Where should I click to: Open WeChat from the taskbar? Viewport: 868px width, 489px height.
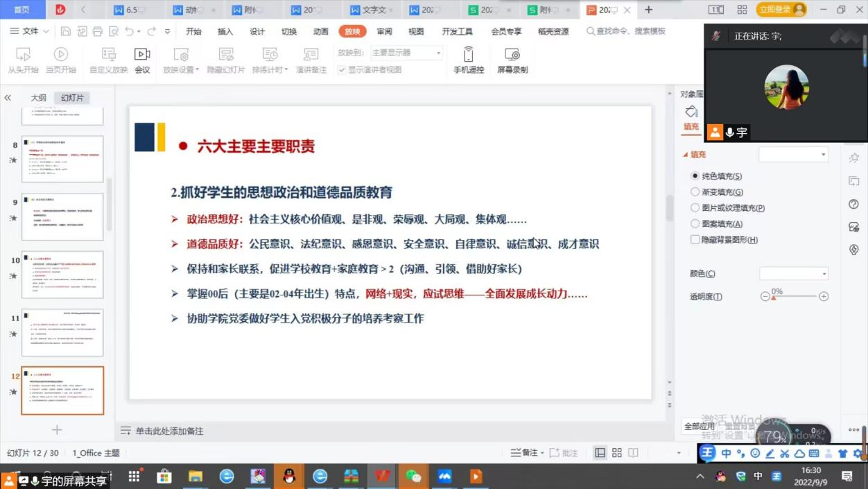click(413, 477)
